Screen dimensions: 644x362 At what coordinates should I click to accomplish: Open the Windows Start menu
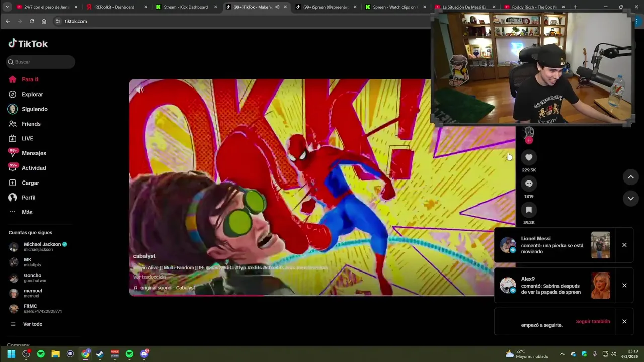(11, 354)
